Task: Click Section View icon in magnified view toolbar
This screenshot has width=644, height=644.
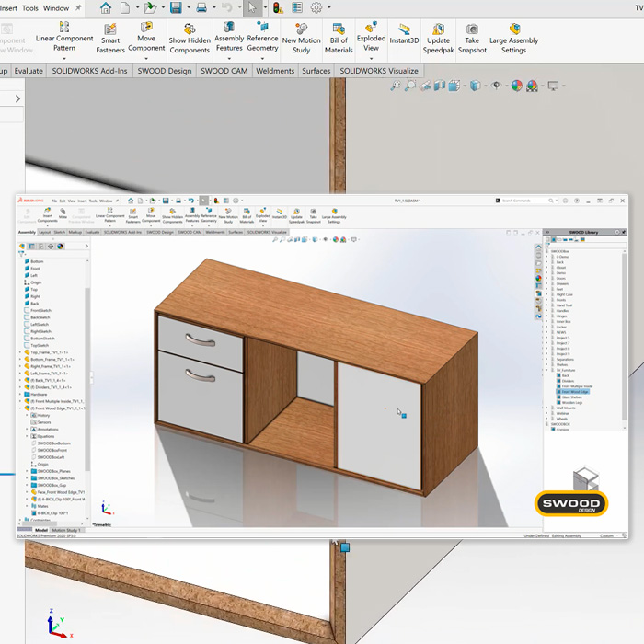Action: [x=440, y=86]
